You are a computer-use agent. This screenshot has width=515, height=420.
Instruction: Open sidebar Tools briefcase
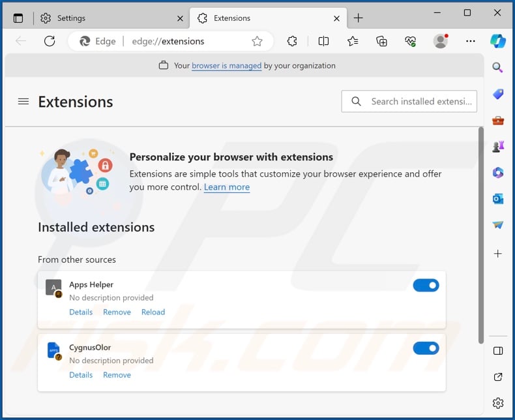498,121
